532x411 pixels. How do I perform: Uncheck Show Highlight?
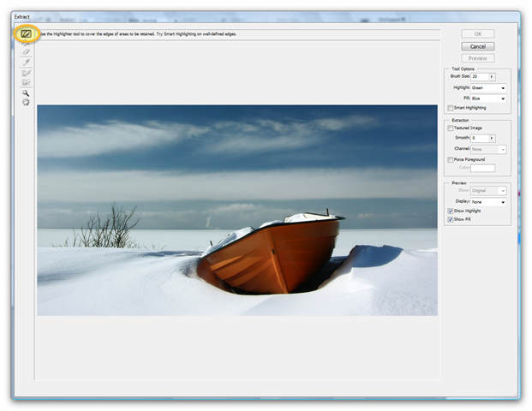pos(451,211)
